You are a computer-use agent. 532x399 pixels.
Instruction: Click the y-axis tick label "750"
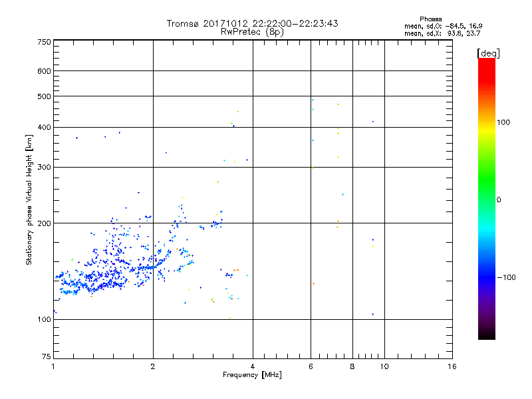click(44, 42)
